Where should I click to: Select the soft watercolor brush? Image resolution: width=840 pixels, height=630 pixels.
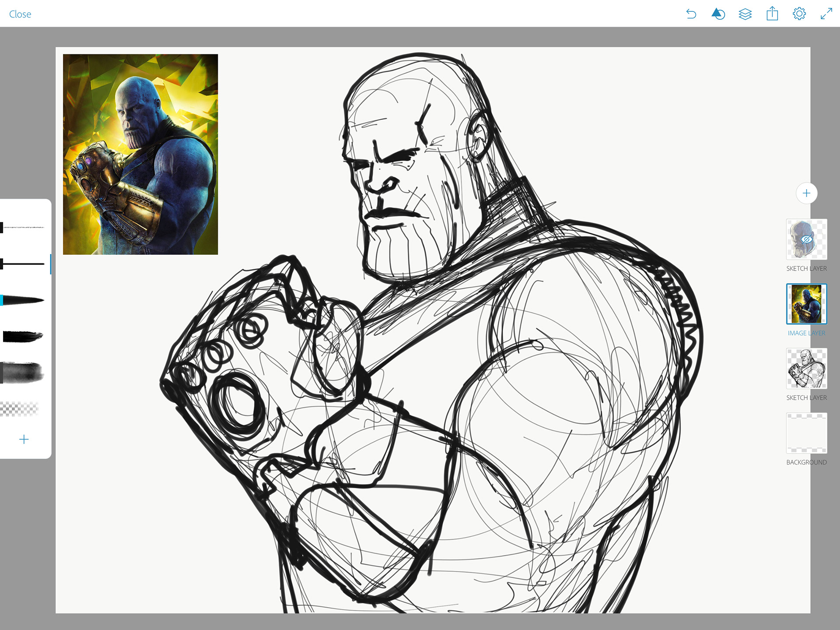(x=23, y=373)
